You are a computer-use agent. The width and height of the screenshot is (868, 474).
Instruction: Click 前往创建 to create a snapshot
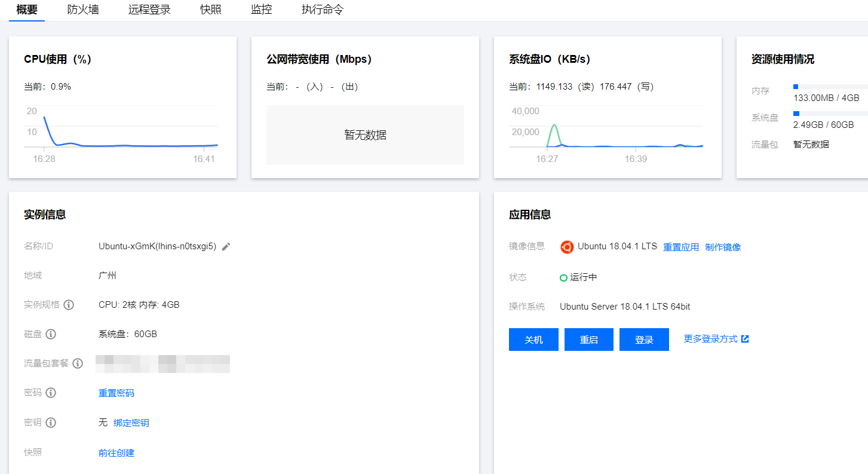tap(116, 452)
